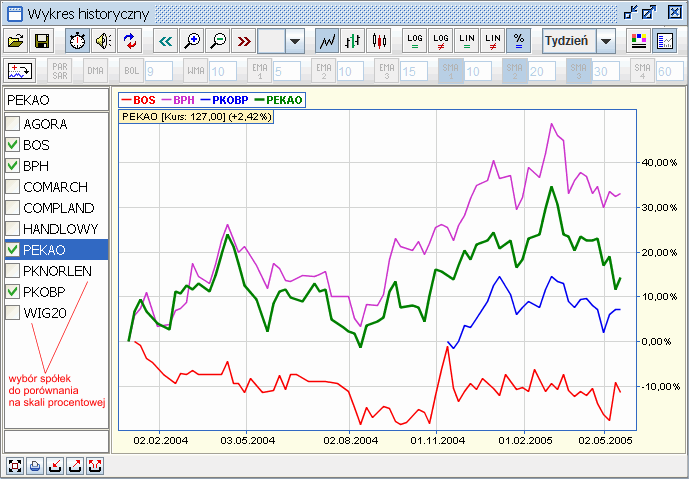Image resolution: width=689 pixels, height=479 pixels.
Task: Go forward with the double right red arrows
Action: (244, 41)
